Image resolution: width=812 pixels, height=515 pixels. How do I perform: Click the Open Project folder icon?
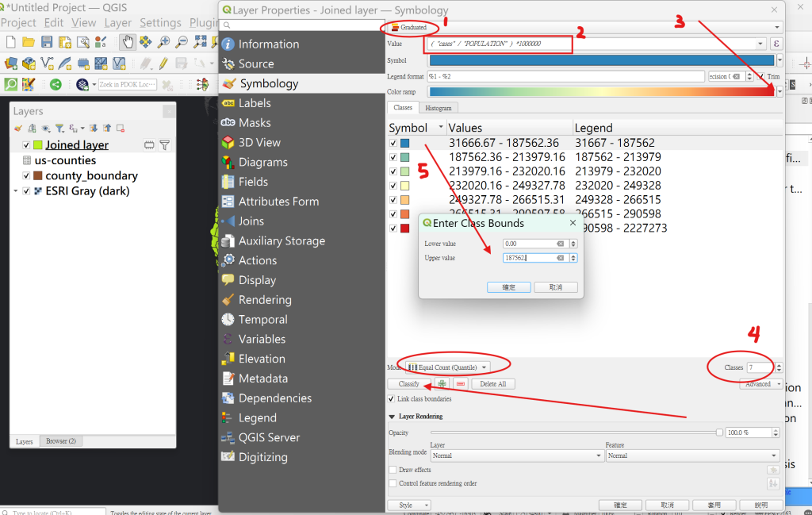29,43
